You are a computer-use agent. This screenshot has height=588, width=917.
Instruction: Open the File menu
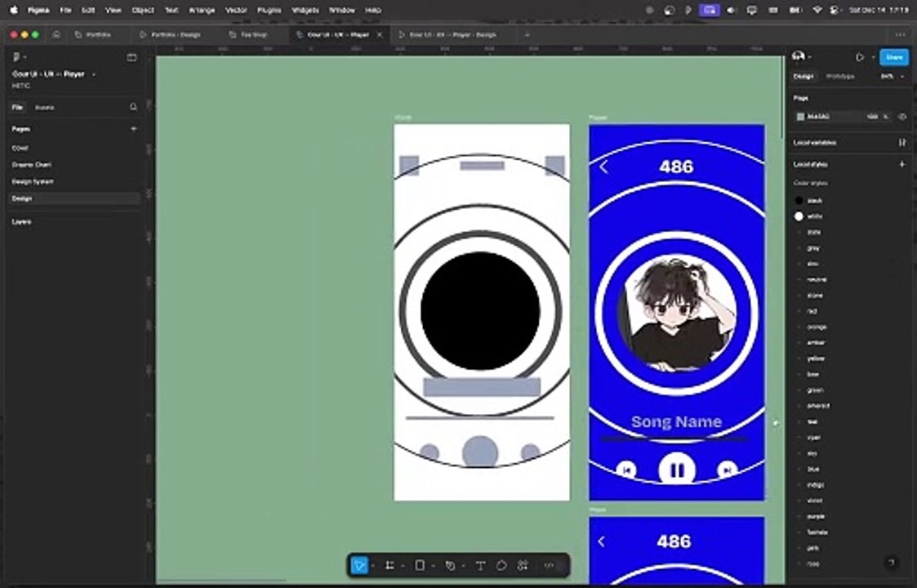65,10
